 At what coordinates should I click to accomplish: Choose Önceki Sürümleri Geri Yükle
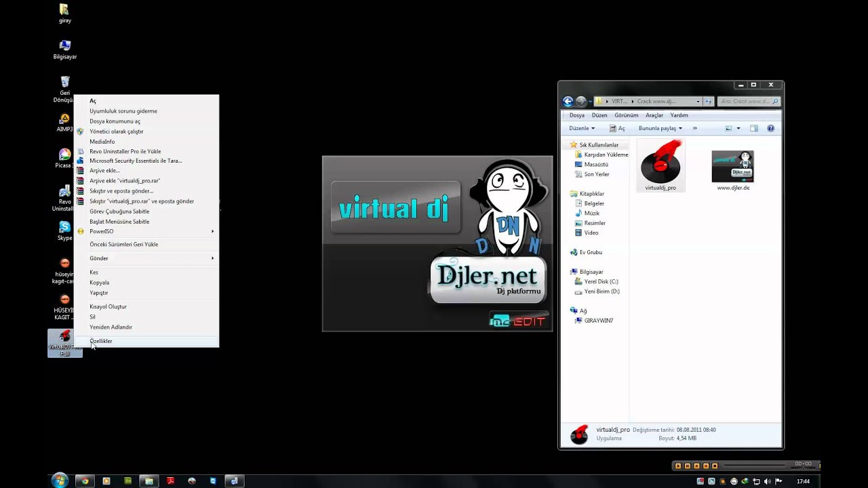tap(146, 244)
